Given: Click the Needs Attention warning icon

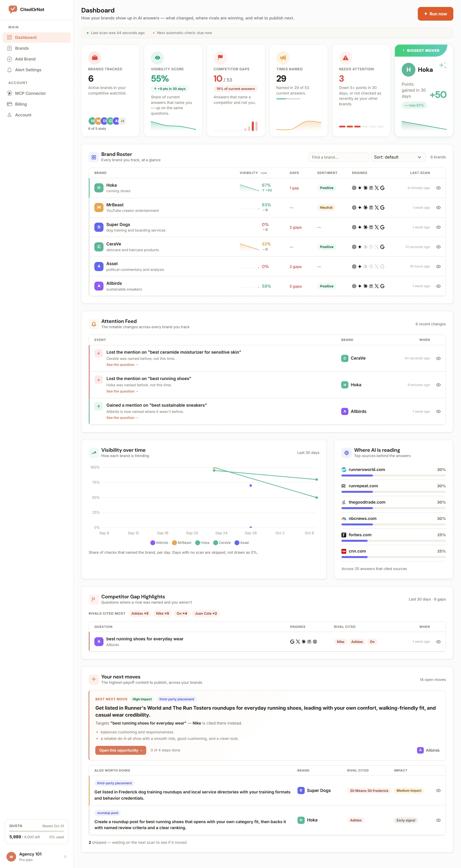Looking at the screenshot, I should [345, 58].
